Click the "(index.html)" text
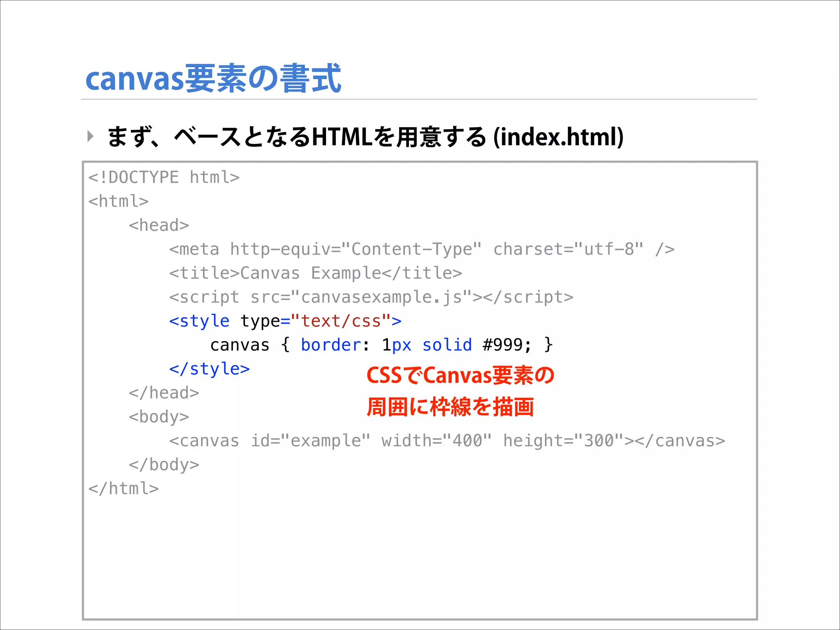The image size is (840, 630). (558, 137)
